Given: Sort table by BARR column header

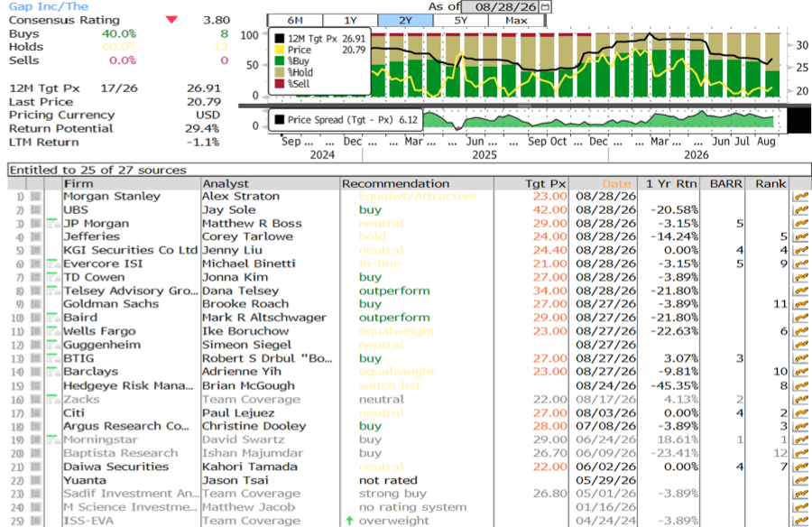Looking at the screenshot, I should point(723,183).
